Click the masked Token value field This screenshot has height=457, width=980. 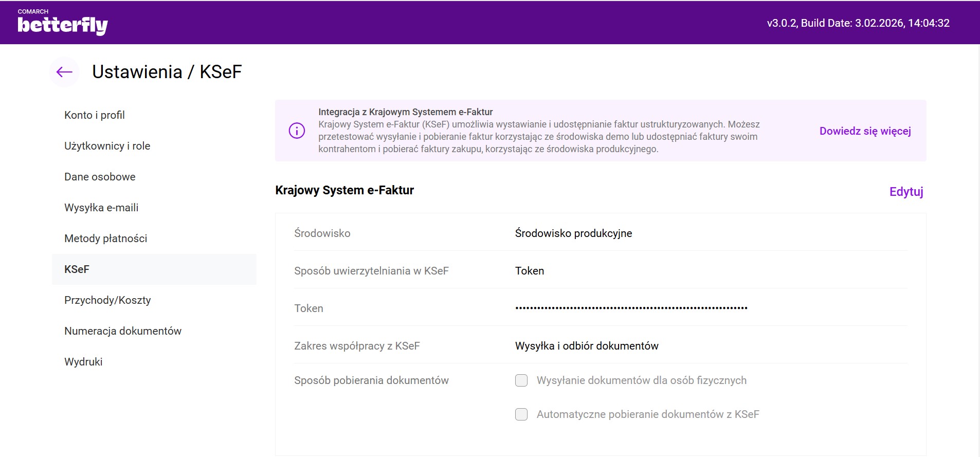pos(631,308)
